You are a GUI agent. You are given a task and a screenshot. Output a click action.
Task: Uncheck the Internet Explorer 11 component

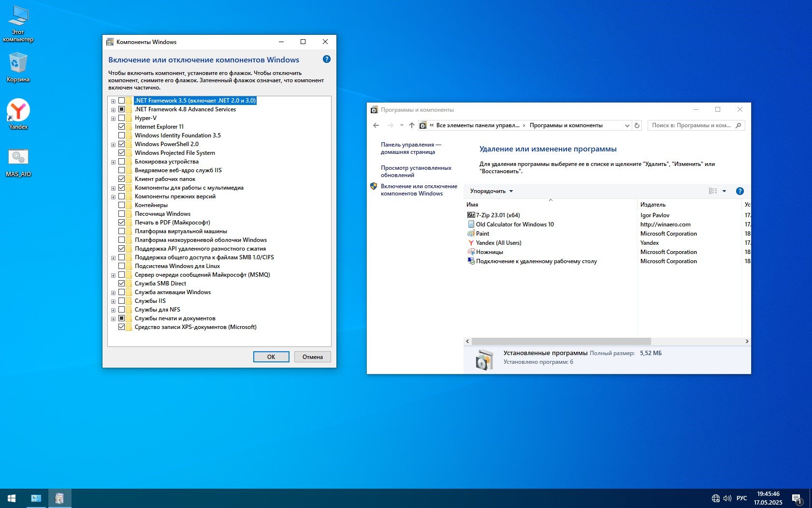point(122,127)
